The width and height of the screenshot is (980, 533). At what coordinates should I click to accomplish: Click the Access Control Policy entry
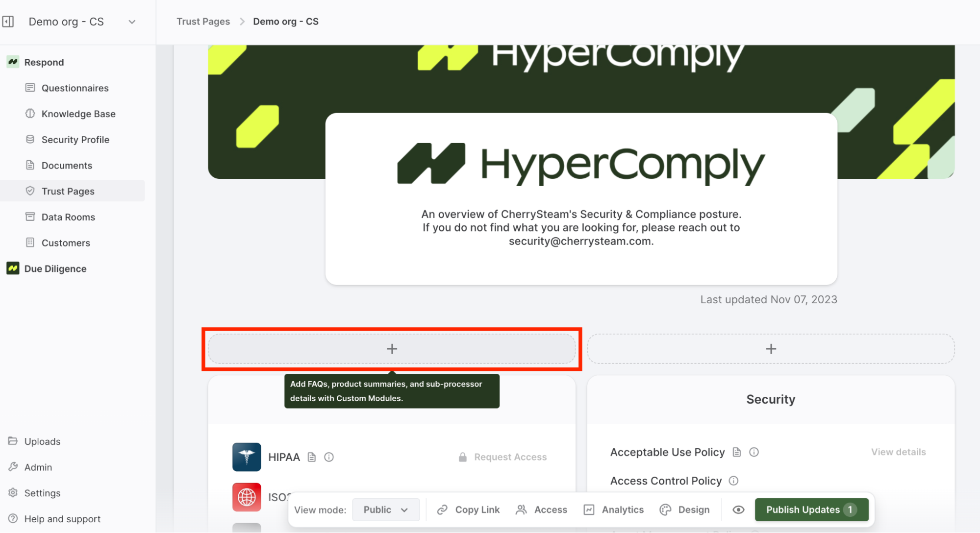pyautogui.click(x=666, y=481)
